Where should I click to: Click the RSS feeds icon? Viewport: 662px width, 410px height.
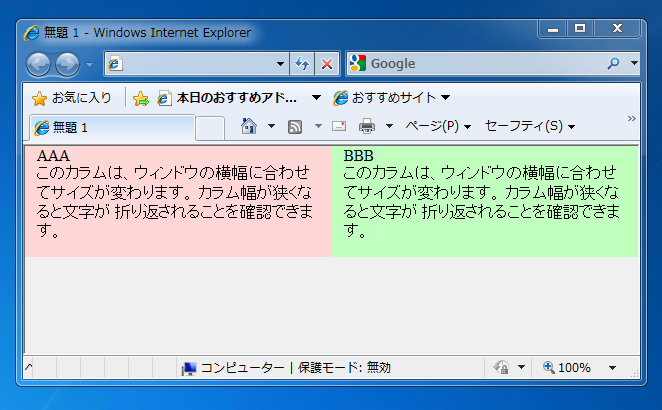pos(295,126)
